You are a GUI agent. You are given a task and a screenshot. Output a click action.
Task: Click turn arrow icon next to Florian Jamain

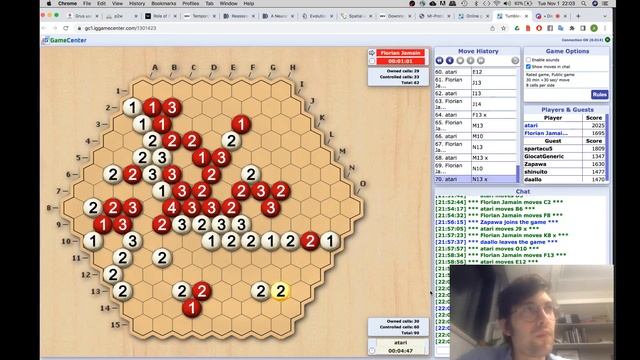pyautogui.click(x=372, y=53)
